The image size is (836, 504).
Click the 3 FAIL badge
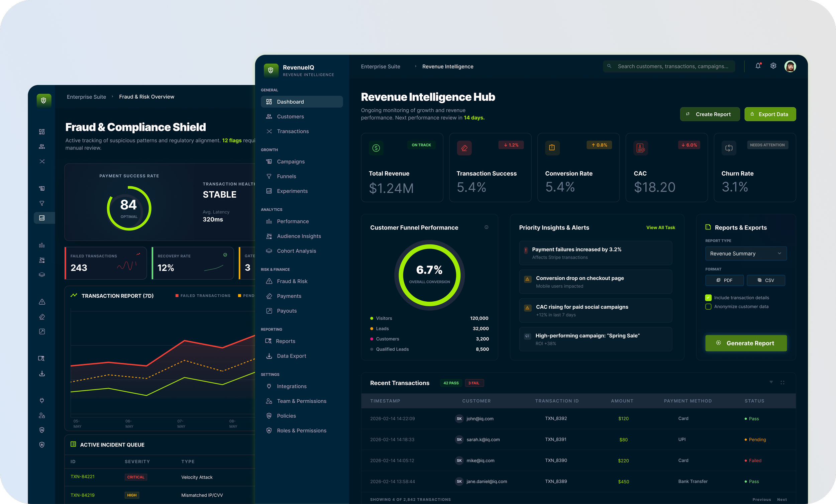pyautogui.click(x=474, y=383)
